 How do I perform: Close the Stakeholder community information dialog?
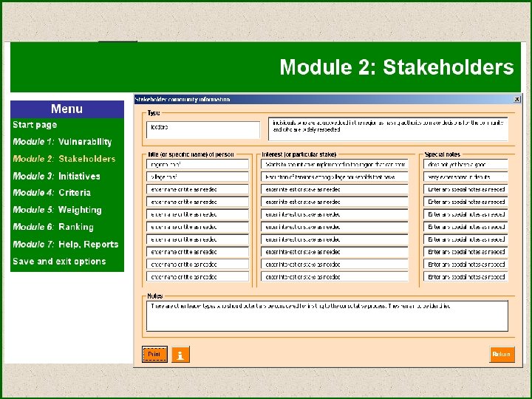[516, 99]
